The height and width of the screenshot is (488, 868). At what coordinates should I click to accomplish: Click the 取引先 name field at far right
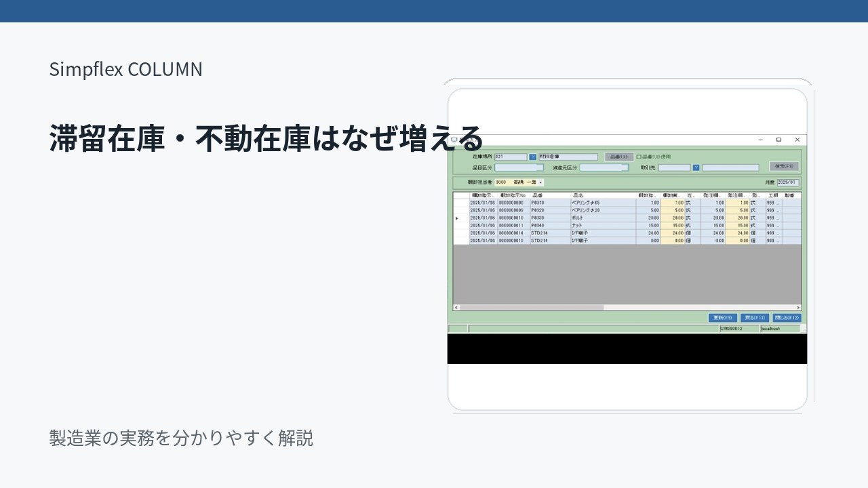730,167
